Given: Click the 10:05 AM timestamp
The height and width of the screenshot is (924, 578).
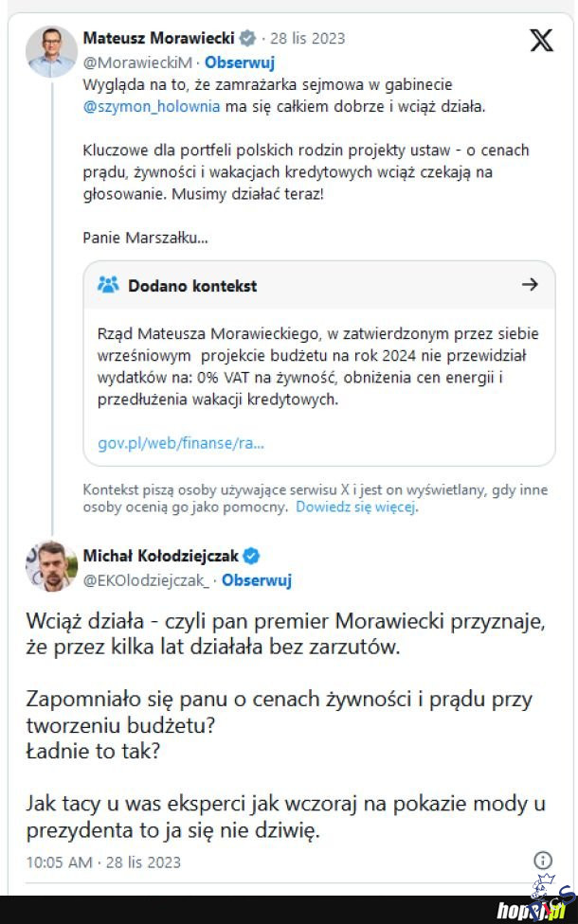Looking at the screenshot, I should coord(59,862).
